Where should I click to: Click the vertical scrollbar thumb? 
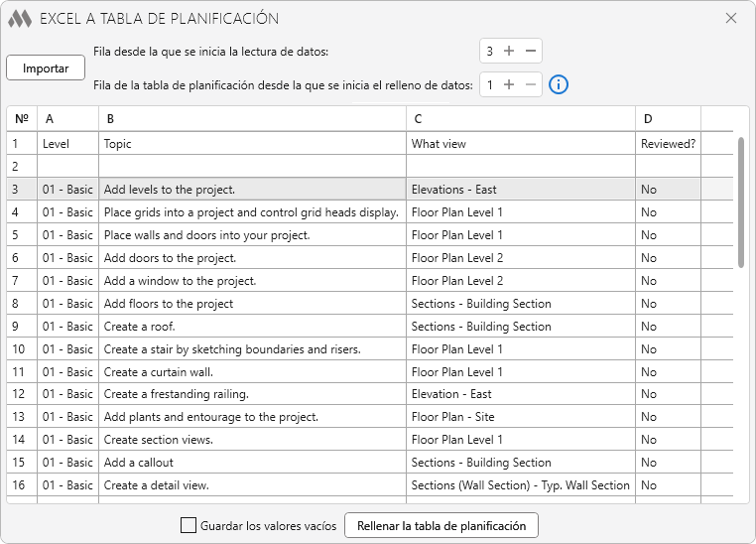click(x=740, y=202)
